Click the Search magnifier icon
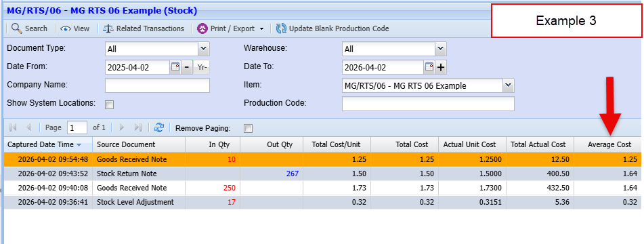This screenshot has height=244, width=644. (16, 28)
